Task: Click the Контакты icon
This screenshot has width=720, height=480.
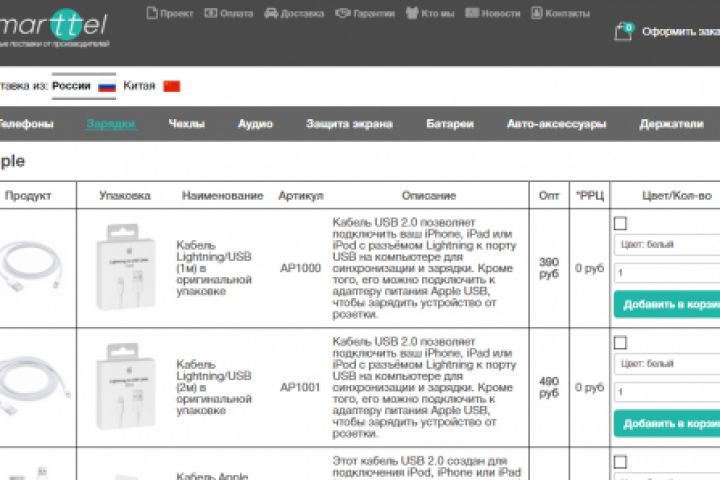Action: point(536,13)
